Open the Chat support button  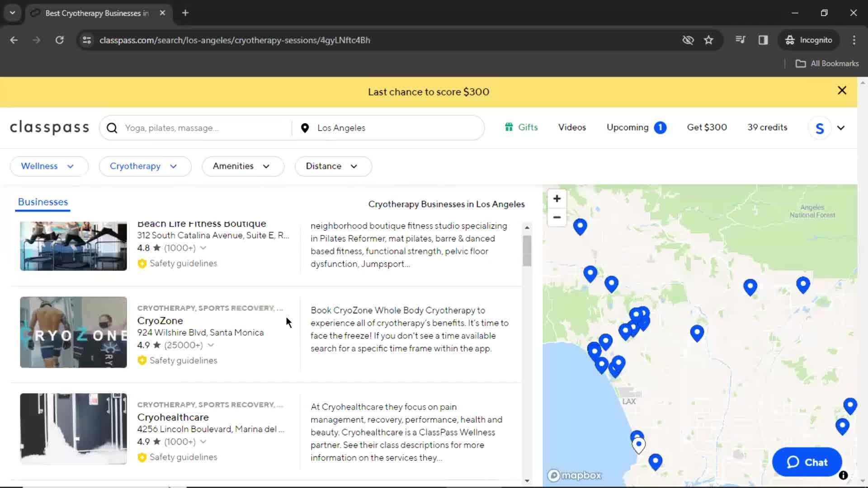(807, 462)
